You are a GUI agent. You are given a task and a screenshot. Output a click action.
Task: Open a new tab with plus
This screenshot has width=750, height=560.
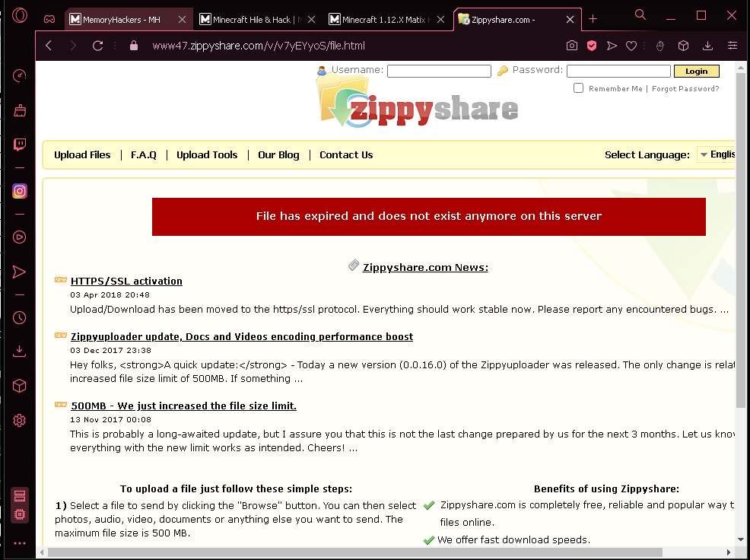click(593, 19)
